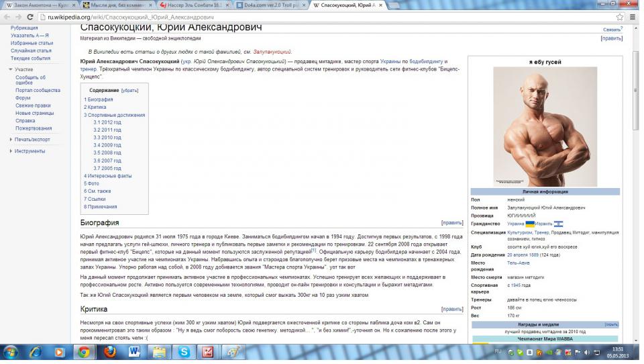Launch Firefox from the taskbar
The height and width of the screenshot is (364, 644).
(109, 352)
